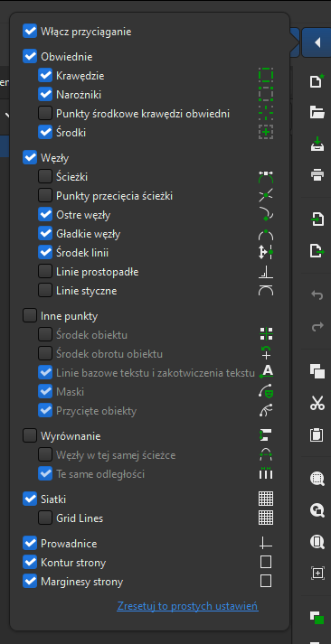Click the Import file icon

pyautogui.click(x=317, y=219)
